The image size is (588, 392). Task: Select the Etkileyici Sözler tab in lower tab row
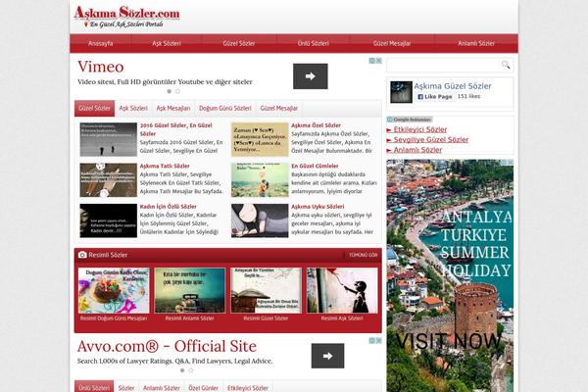click(x=248, y=388)
